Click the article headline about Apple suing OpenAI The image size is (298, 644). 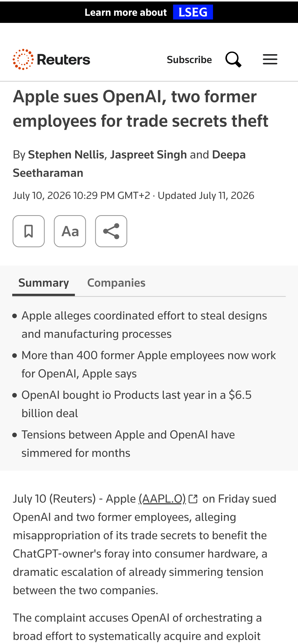[x=141, y=109]
